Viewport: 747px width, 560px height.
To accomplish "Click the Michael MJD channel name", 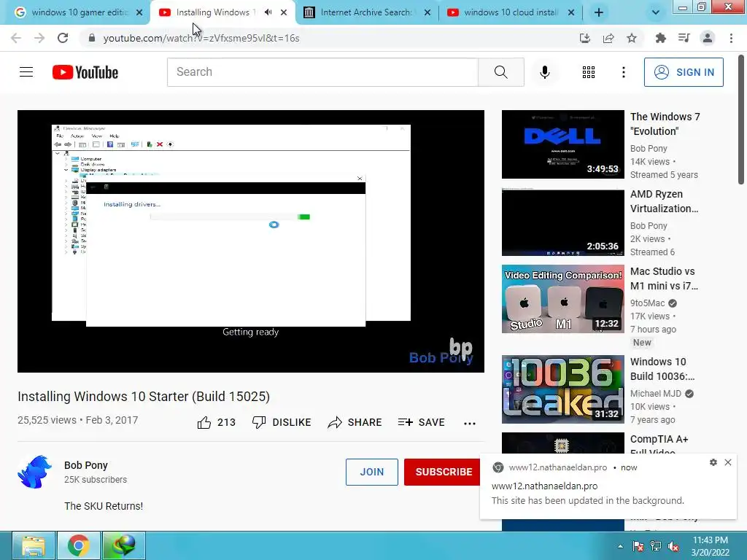I will (x=656, y=393).
